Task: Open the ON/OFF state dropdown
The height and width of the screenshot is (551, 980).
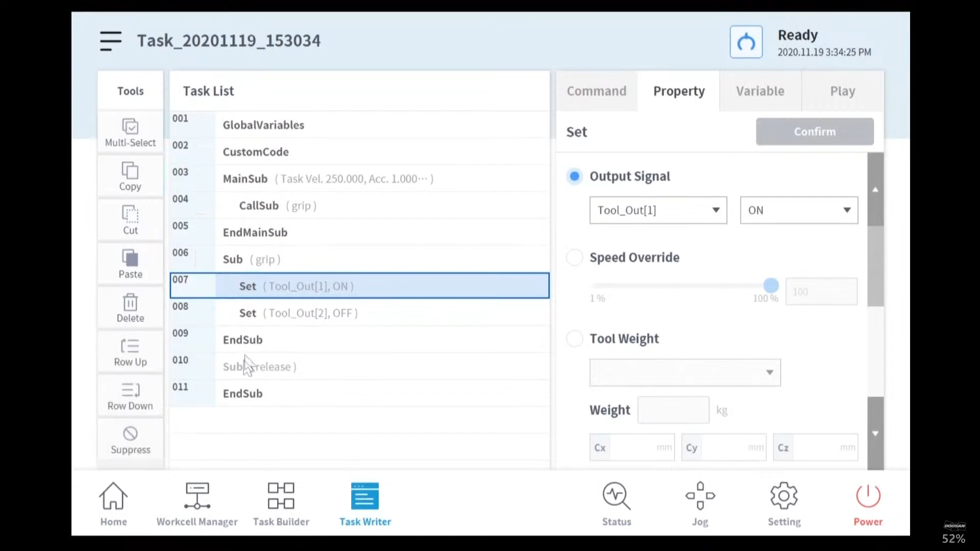Action: [799, 210]
